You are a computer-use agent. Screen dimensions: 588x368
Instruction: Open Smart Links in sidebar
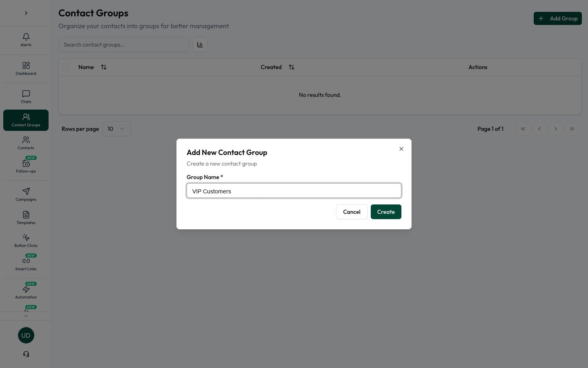(x=26, y=264)
